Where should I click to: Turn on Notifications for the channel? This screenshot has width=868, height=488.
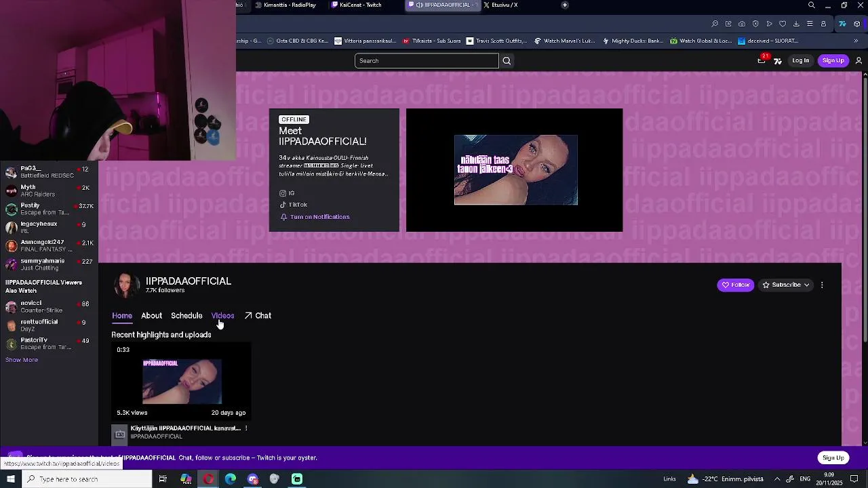pyautogui.click(x=315, y=217)
